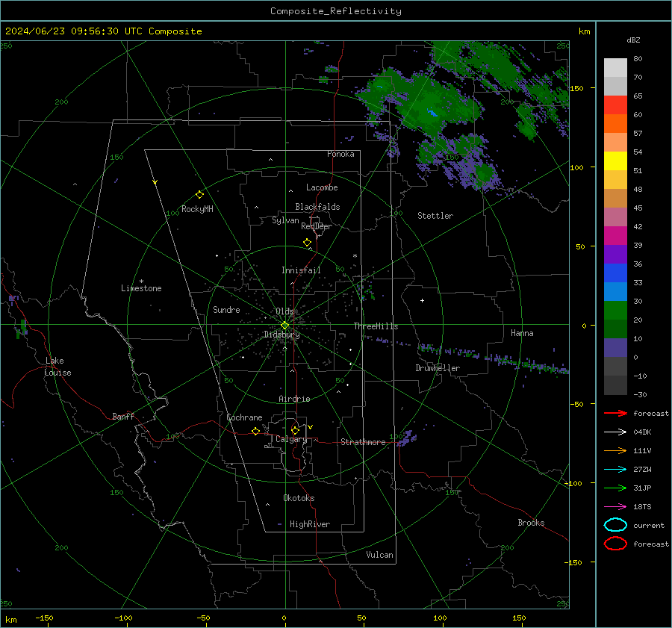Click the Banff city label
Viewport: 672px width, 628px height.
123,416
